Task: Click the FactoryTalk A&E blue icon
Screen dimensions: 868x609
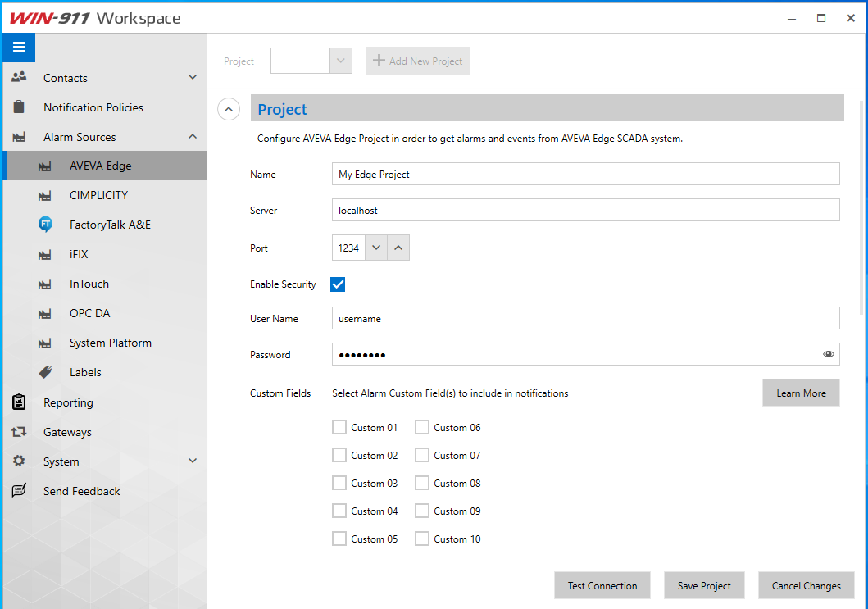Action: click(x=45, y=225)
